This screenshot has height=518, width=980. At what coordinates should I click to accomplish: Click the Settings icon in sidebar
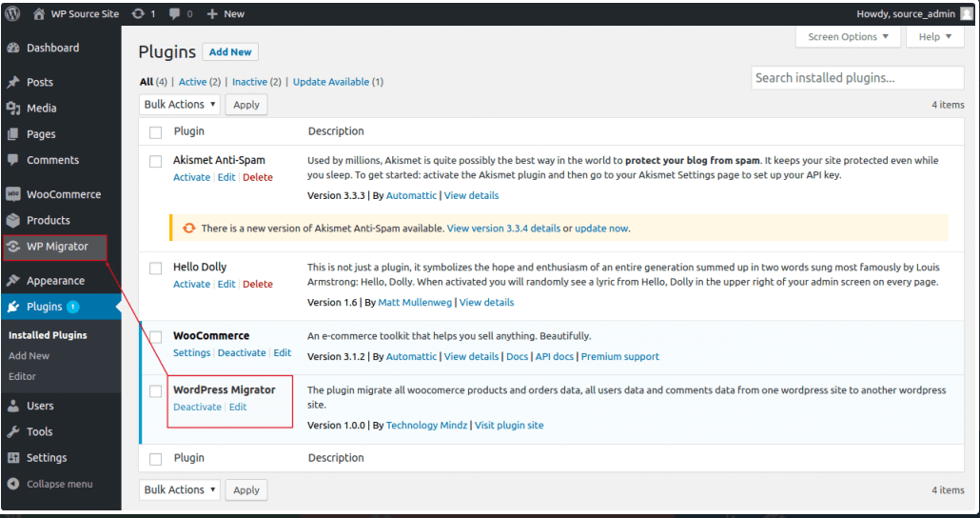coord(13,458)
